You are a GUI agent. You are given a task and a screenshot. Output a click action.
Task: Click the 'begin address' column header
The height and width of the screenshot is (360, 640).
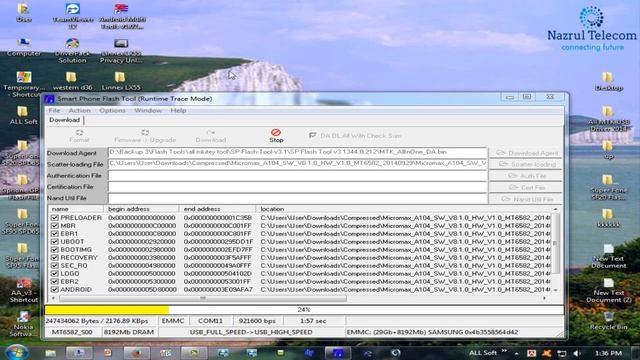coord(141,209)
